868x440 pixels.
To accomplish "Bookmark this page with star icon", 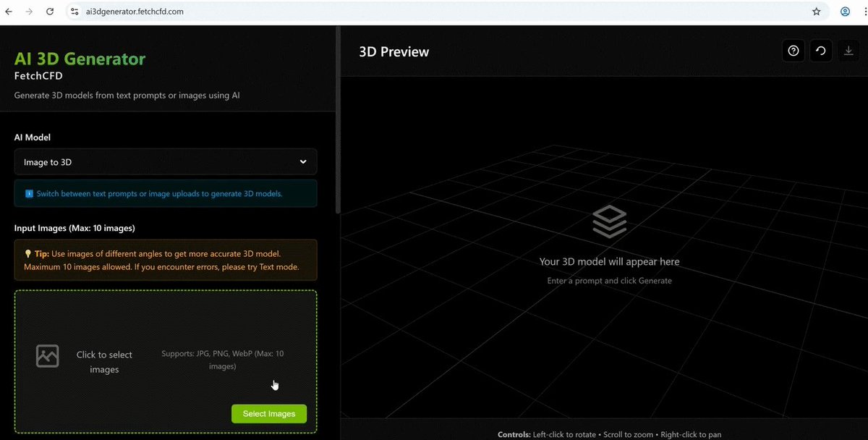I will [817, 12].
